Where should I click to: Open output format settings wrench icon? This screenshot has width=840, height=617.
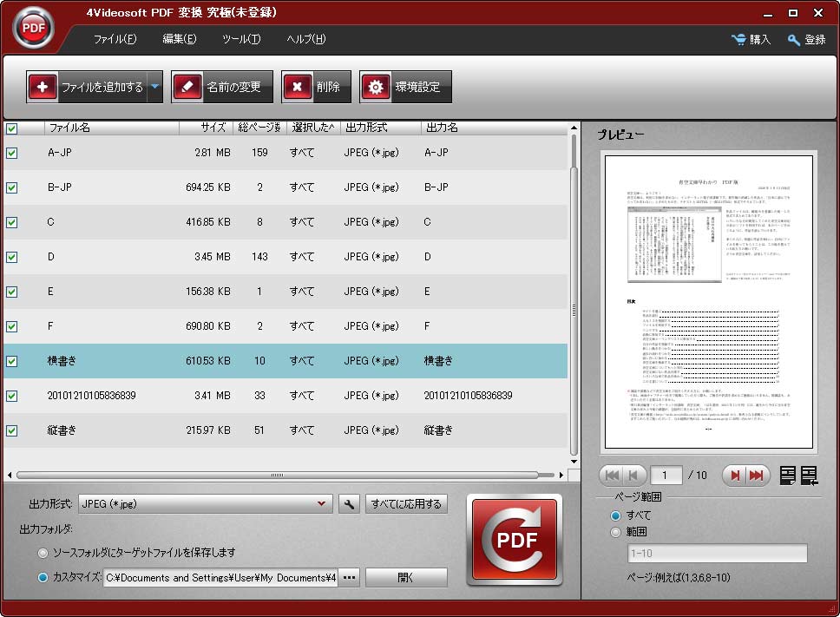tap(349, 504)
